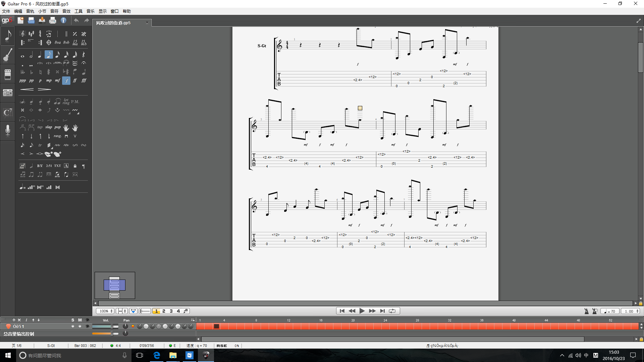Open the mastering rack panel

tap(8, 93)
